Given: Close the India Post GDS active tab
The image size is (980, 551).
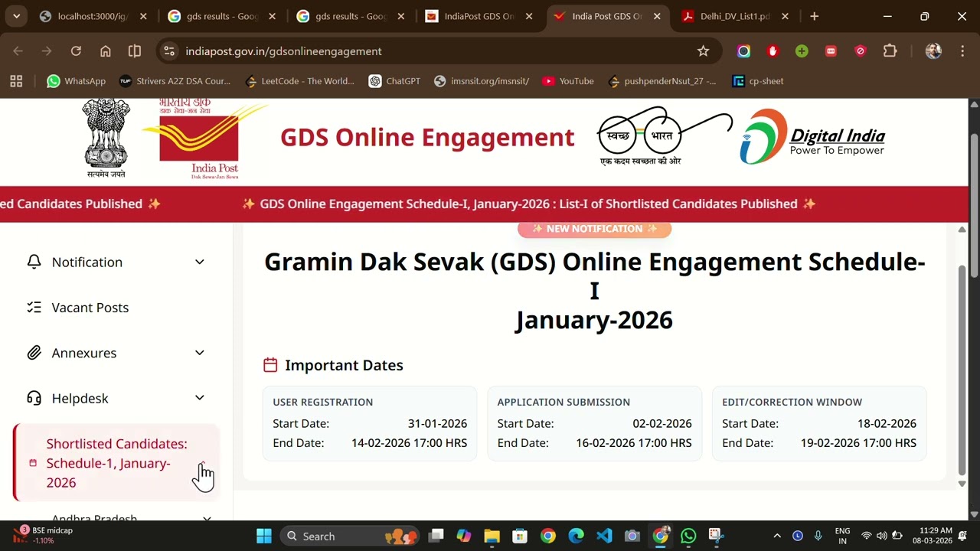Looking at the screenshot, I should coord(657,16).
